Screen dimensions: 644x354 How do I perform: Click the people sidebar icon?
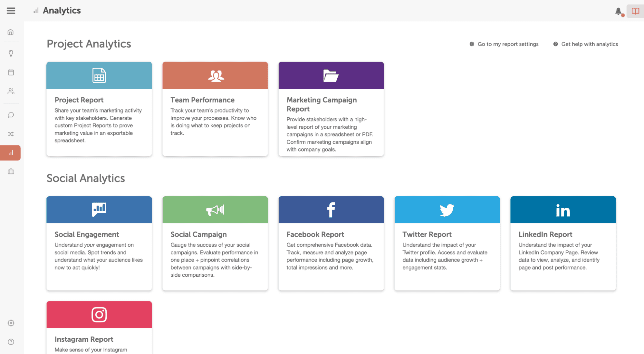coord(11,91)
